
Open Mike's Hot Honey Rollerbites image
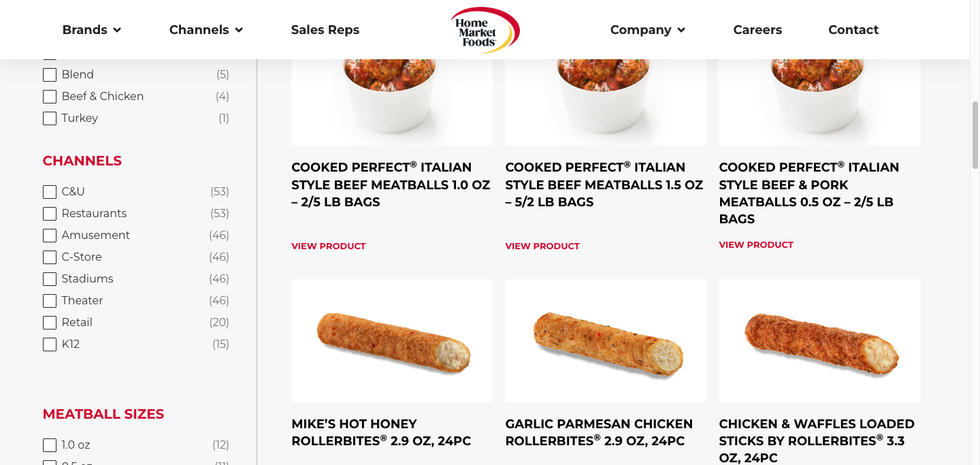click(x=392, y=340)
